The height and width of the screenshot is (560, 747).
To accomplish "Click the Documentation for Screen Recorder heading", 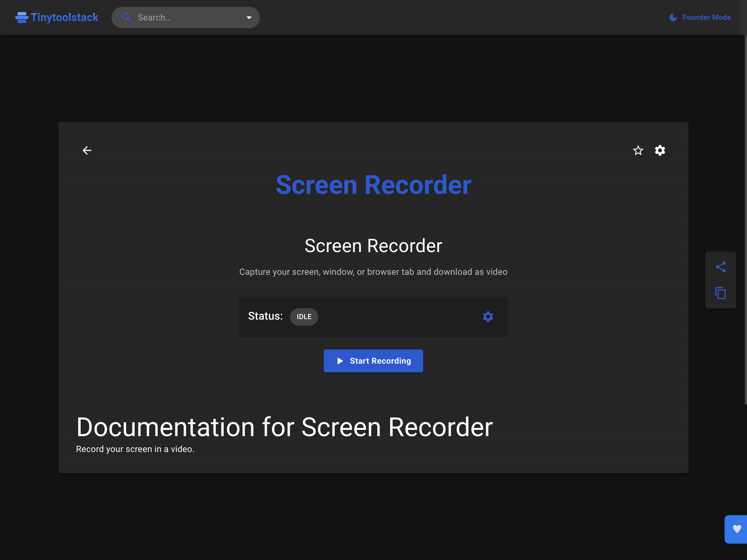I will click(284, 427).
